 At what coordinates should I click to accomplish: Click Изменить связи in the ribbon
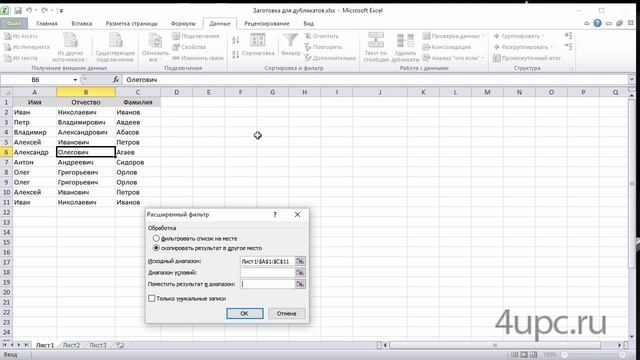[x=198, y=58]
